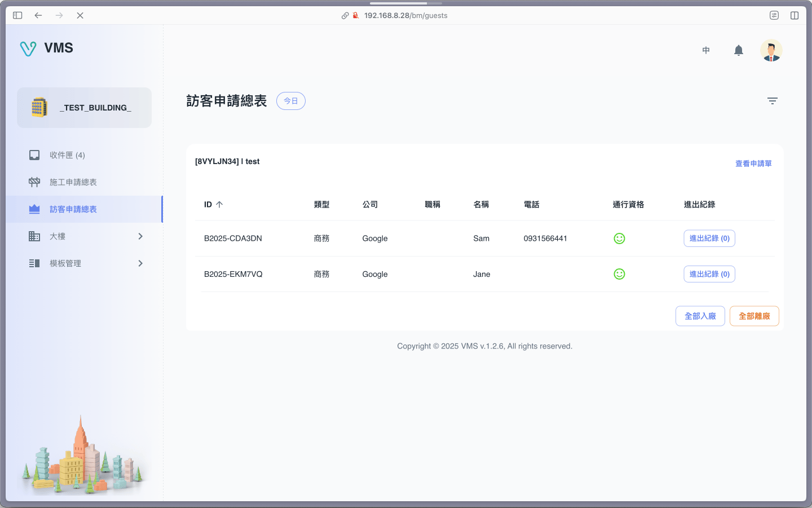Click the 全部入廠 button

(700, 316)
